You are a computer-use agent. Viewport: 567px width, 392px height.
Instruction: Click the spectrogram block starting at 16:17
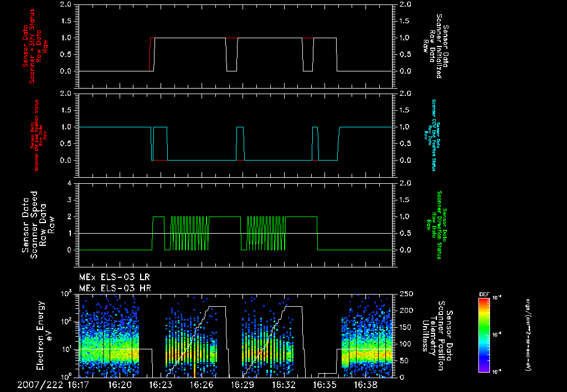pyautogui.click(x=109, y=336)
